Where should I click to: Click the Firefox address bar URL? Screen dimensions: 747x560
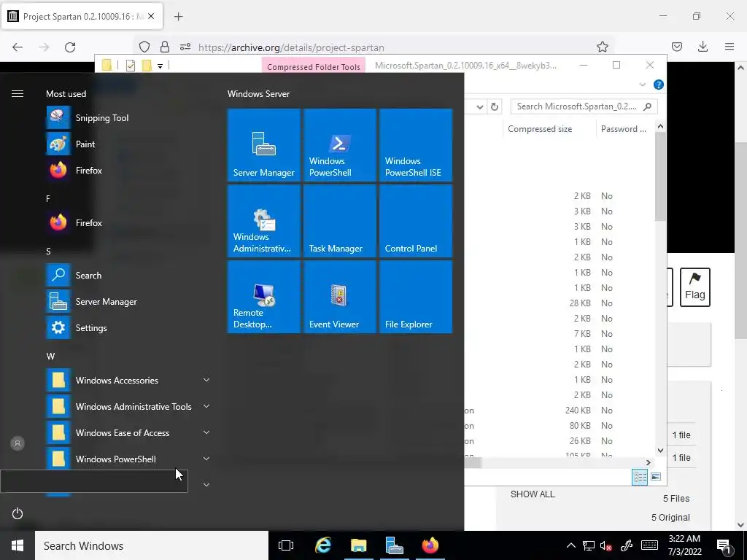291,47
